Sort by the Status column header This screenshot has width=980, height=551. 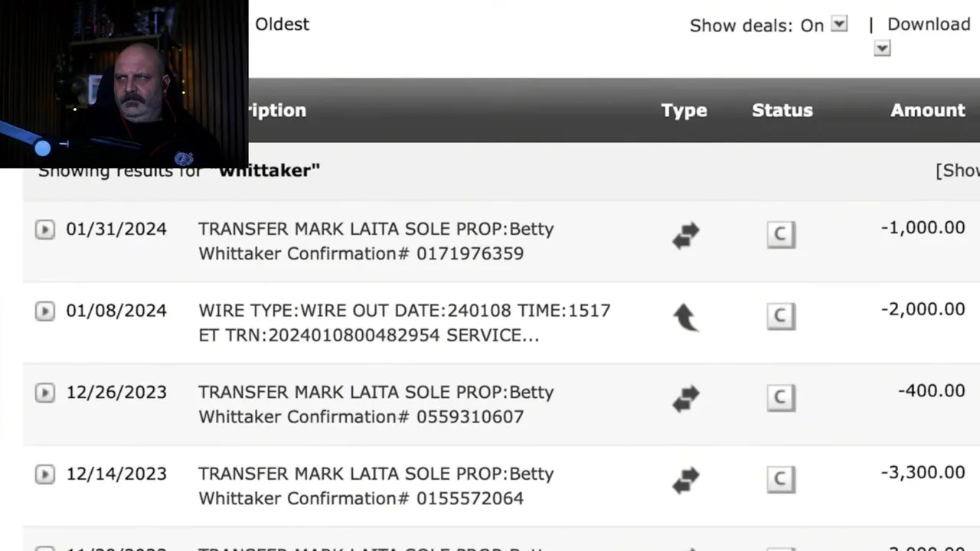782,110
